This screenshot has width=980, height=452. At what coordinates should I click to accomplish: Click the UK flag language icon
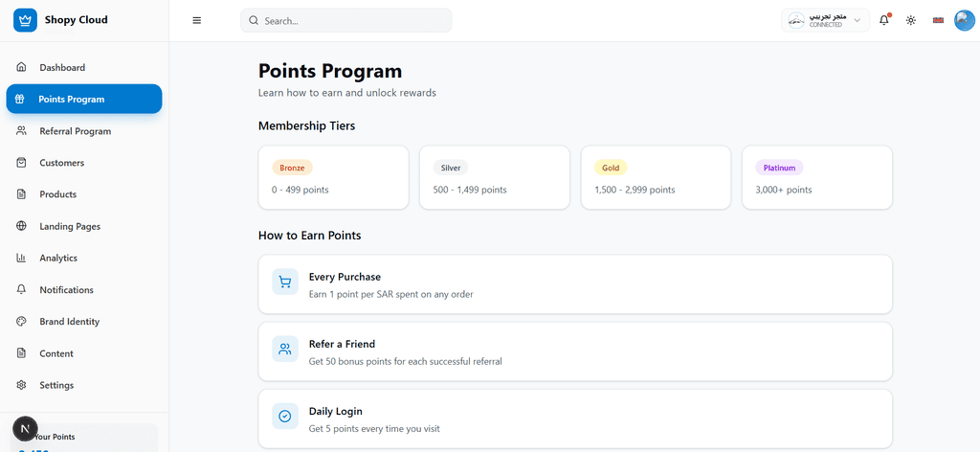tap(938, 20)
